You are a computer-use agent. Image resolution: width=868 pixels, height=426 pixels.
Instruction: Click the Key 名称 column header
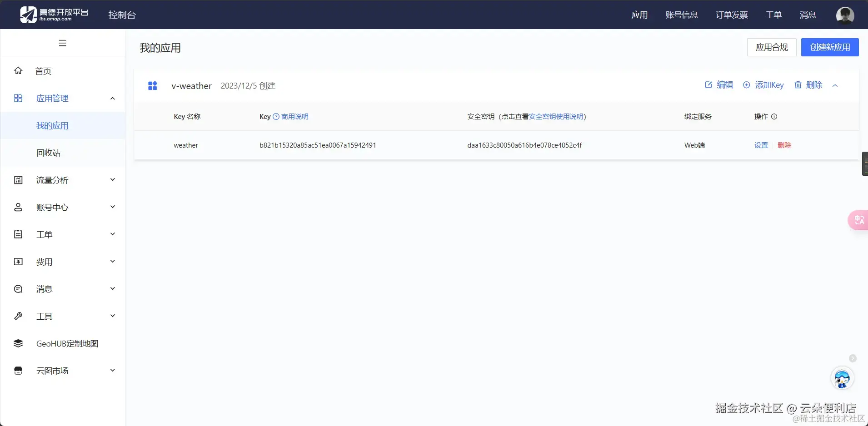tap(187, 117)
